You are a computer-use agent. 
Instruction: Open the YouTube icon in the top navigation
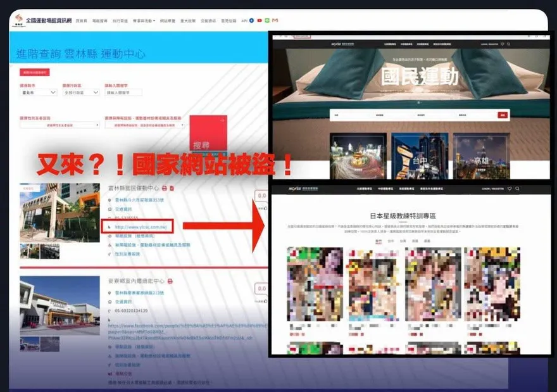coord(260,21)
